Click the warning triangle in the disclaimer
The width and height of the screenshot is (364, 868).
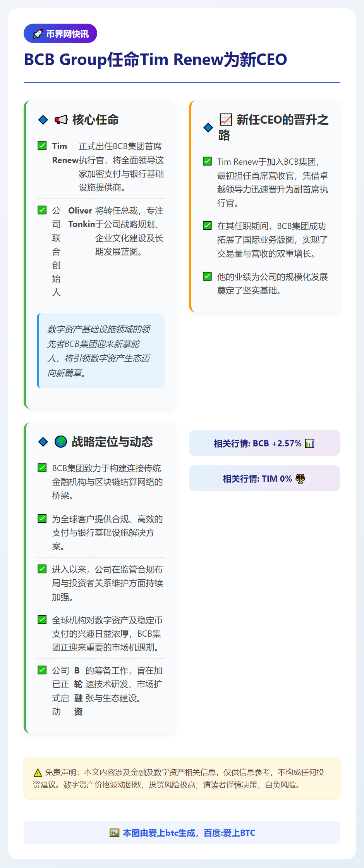(x=38, y=773)
